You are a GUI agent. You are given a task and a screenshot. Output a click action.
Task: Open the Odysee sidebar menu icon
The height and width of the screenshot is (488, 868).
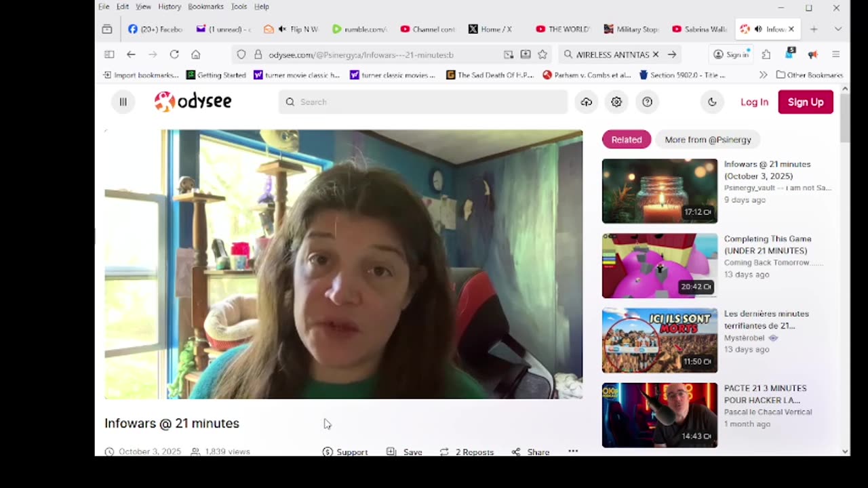123,102
